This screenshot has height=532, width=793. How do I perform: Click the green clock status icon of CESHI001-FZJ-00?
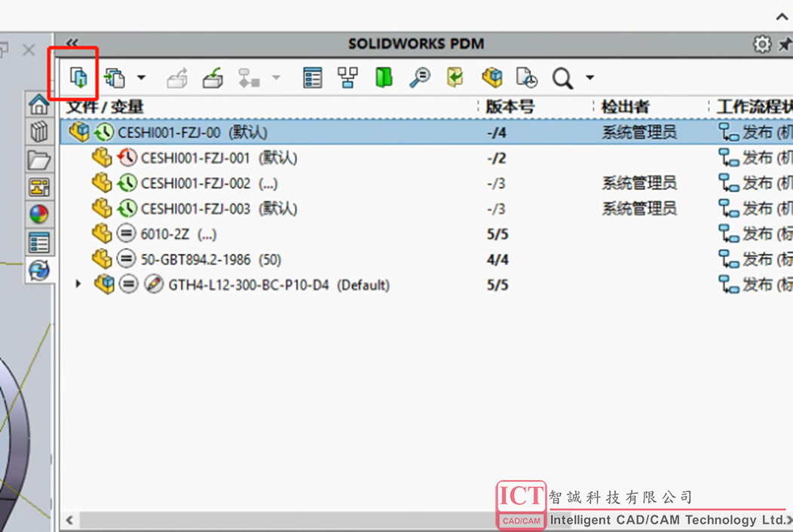tap(104, 133)
